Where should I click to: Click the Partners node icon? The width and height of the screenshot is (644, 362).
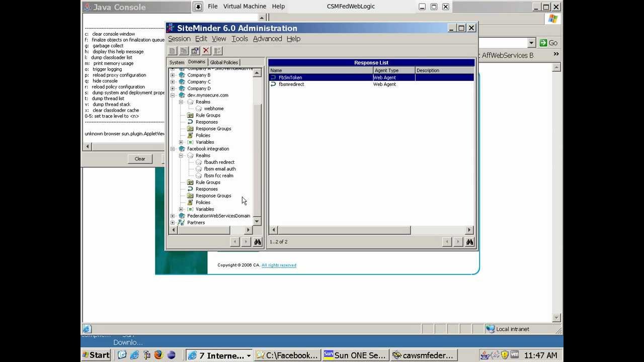click(182, 223)
